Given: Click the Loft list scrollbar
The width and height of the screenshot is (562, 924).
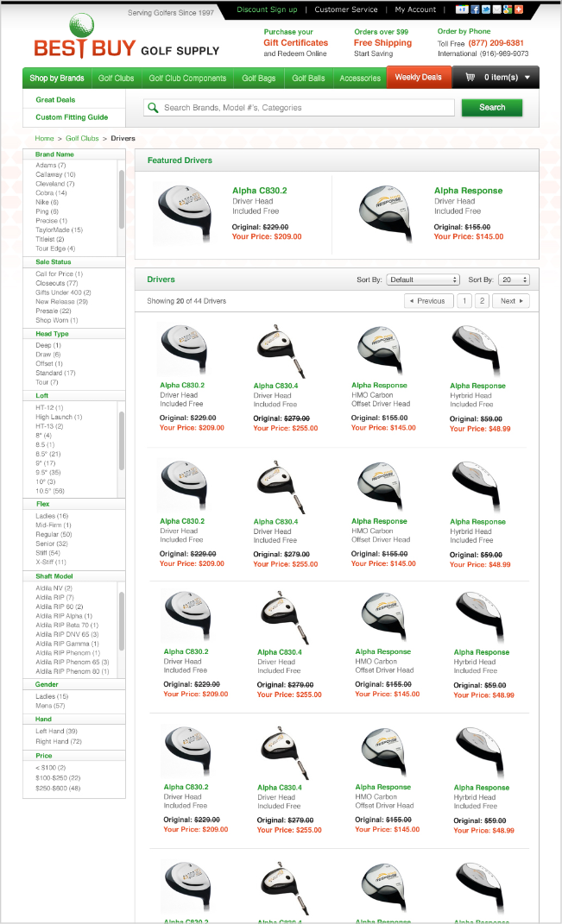Looking at the screenshot, I should pyautogui.click(x=122, y=440).
